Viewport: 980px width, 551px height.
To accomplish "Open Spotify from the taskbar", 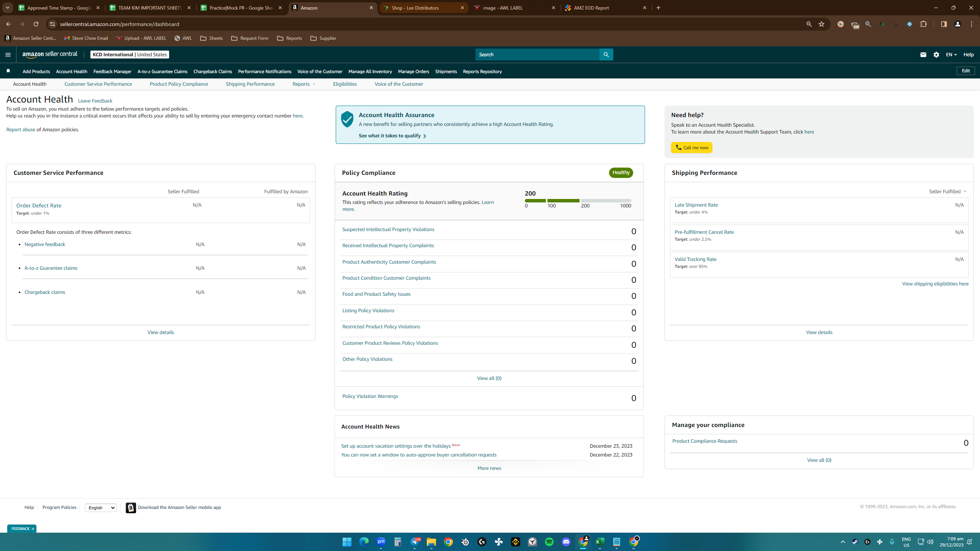I will click(x=549, y=542).
